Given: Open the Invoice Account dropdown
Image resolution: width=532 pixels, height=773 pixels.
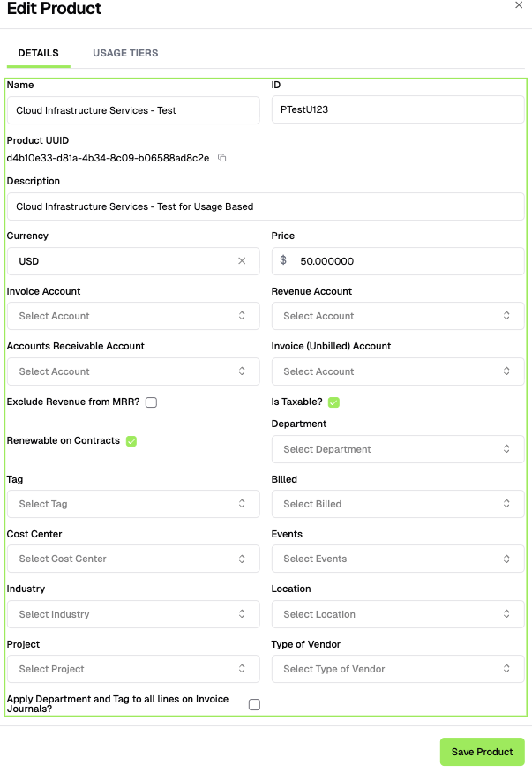Looking at the screenshot, I should pos(133,316).
